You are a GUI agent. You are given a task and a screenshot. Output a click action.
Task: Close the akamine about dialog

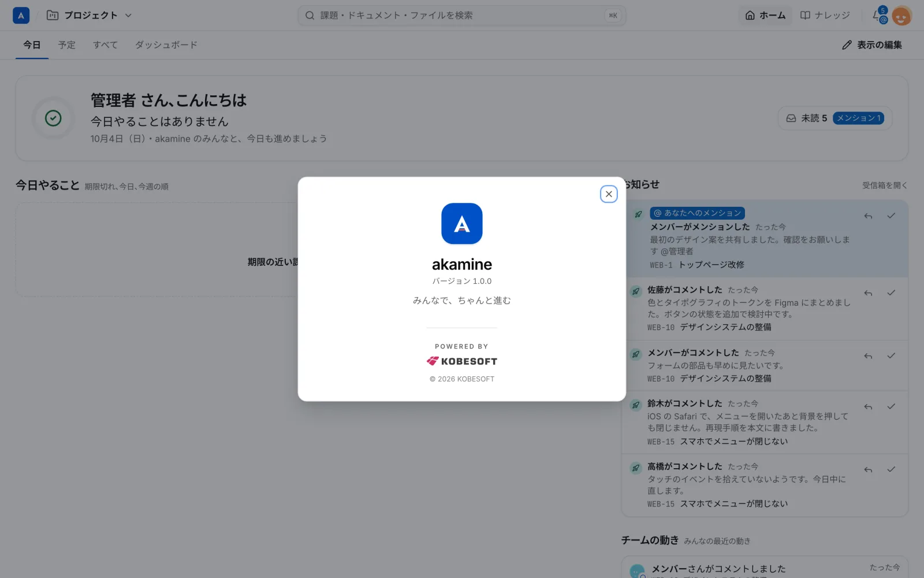coord(609,194)
